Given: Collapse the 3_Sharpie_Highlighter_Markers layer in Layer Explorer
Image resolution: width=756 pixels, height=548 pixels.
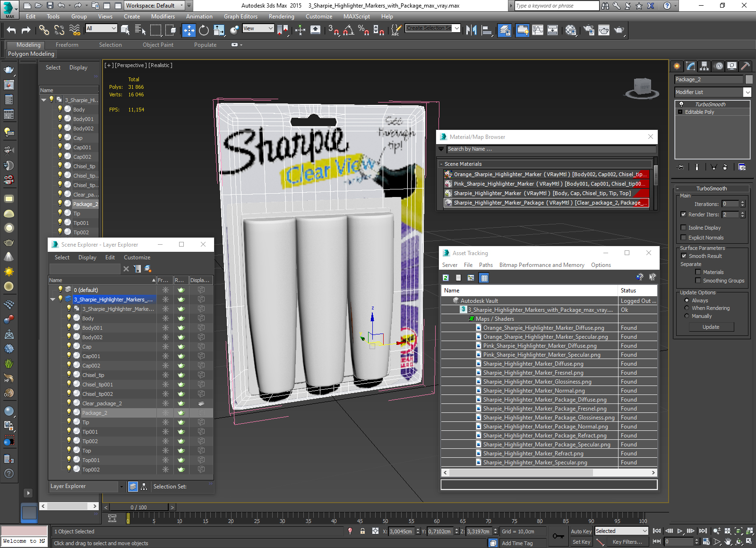Looking at the screenshot, I should coord(53,300).
